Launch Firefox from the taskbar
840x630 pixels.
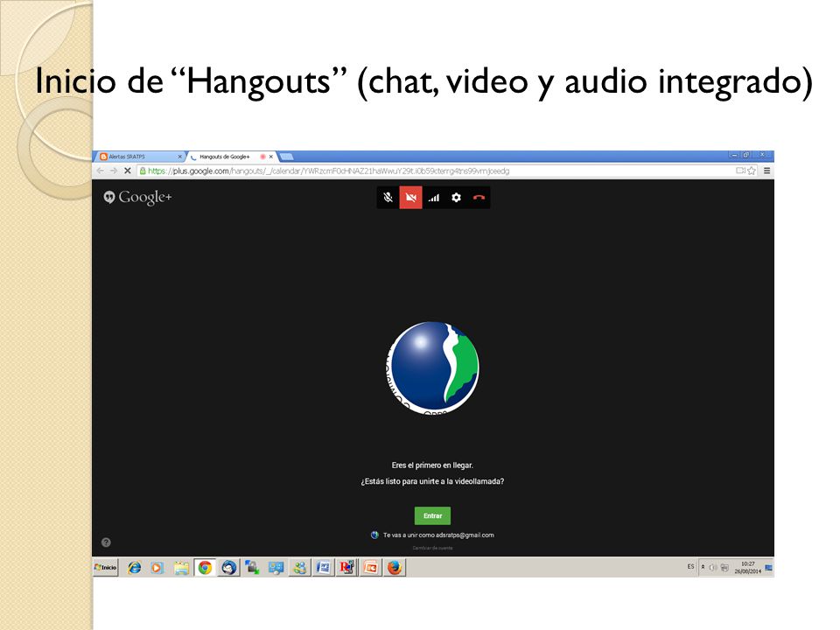point(395,567)
